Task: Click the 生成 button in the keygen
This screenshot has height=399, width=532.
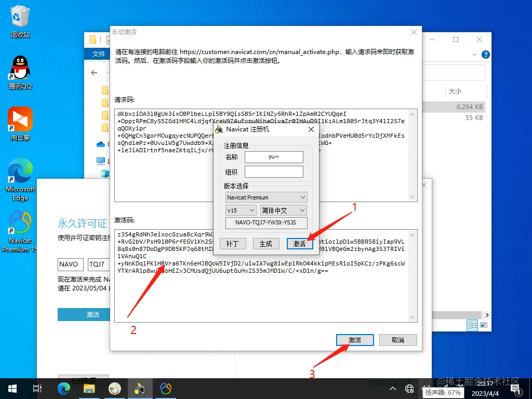Action: pos(266,244)
